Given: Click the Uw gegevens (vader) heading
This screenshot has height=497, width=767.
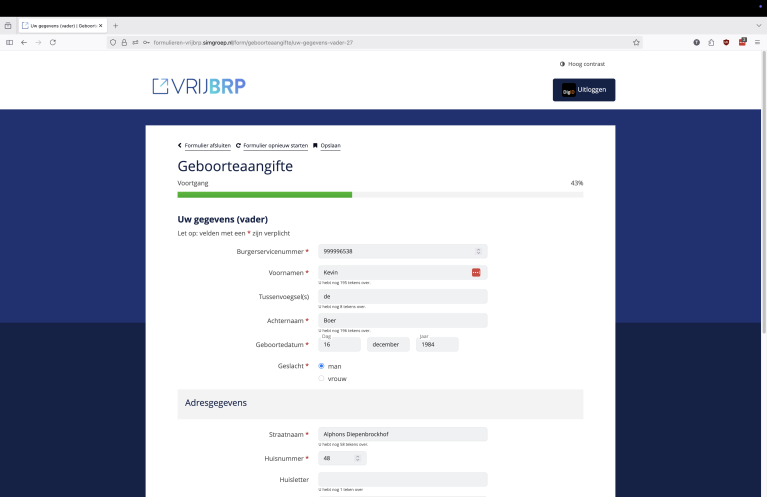Looking at the screenshot, I should [223, 219].
